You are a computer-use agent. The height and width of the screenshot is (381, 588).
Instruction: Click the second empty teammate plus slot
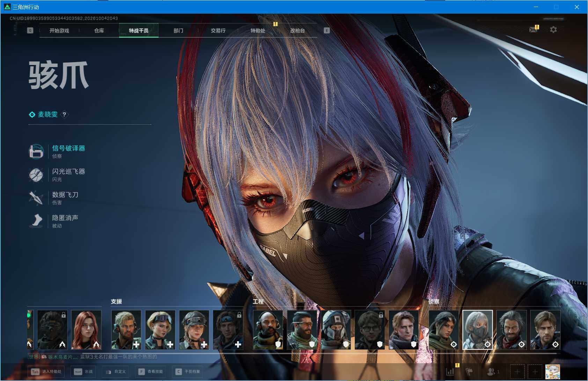(535, 372)
